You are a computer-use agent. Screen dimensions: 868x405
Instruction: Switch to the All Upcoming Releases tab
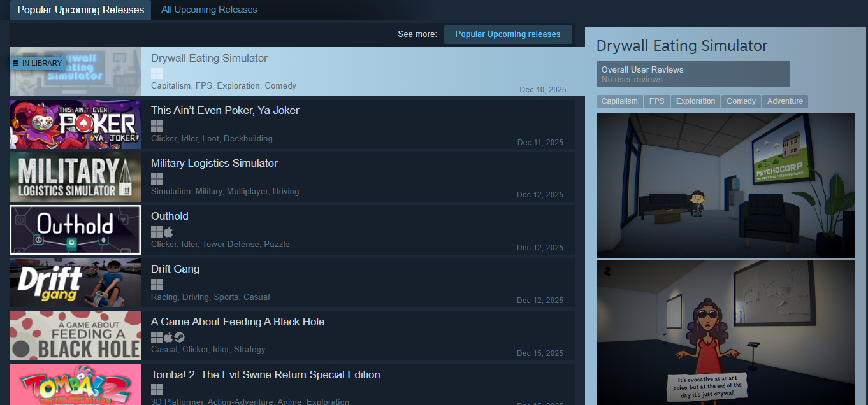(209, 10)
